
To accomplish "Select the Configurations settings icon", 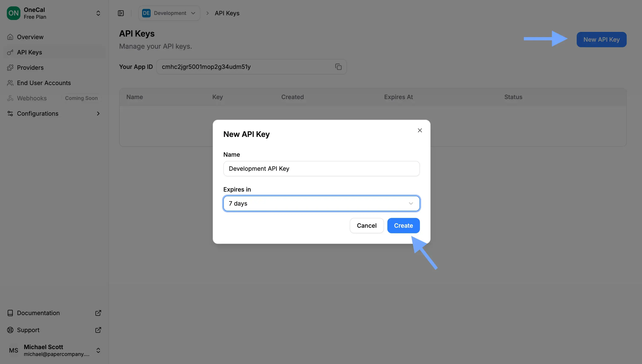I will 10,114.
